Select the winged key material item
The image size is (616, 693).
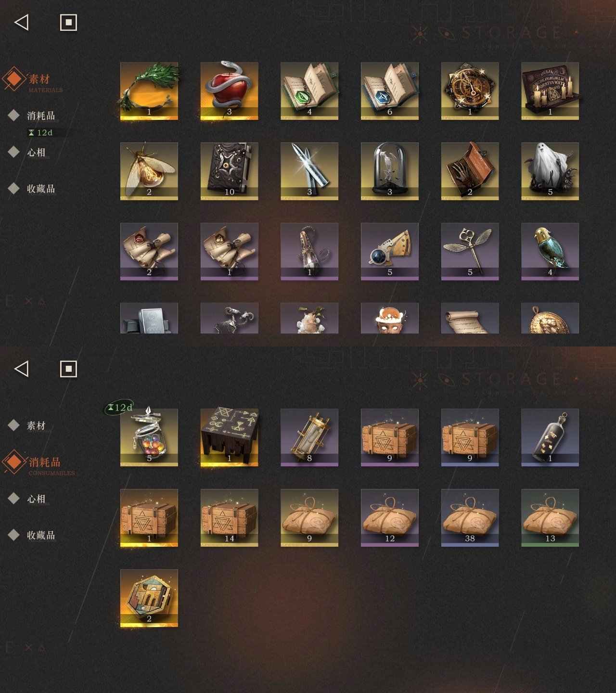(x=470, y=252)
